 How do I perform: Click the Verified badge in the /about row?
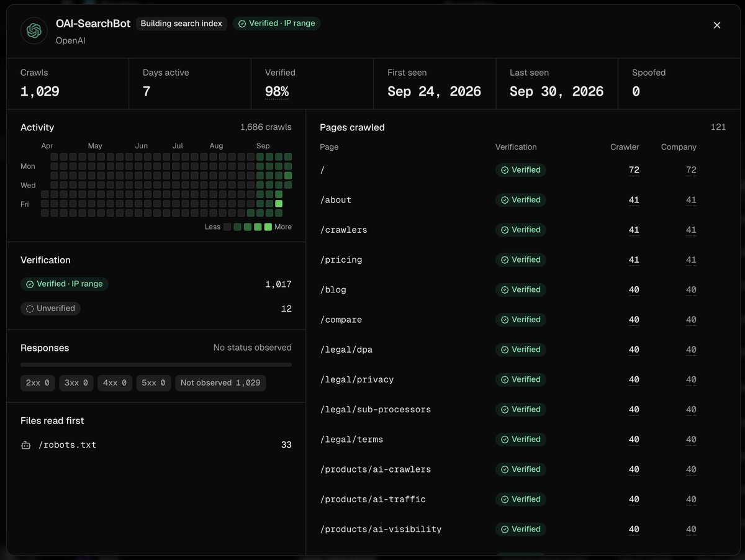click(x=520, y=200)
